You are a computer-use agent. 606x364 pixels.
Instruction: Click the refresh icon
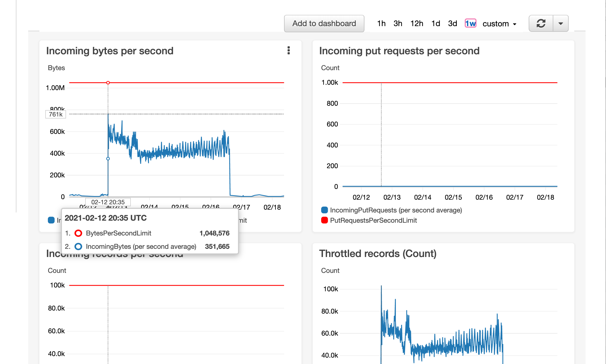coord(541,23)
